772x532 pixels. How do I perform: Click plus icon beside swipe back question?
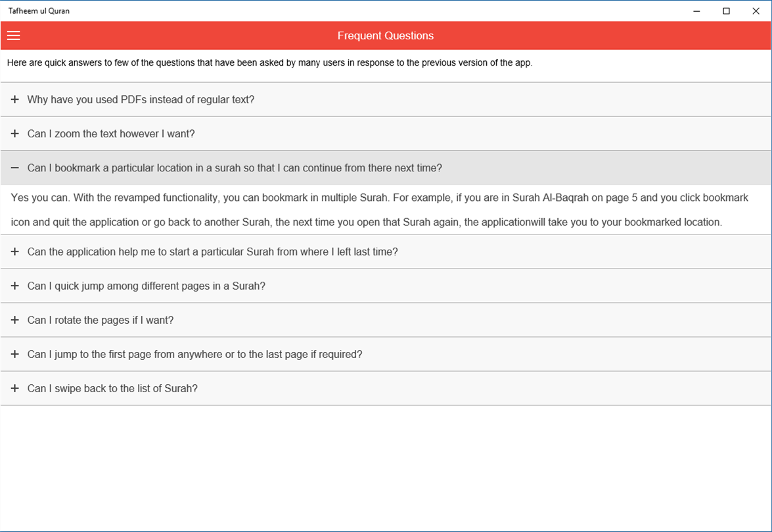click(x=15, y=389)
